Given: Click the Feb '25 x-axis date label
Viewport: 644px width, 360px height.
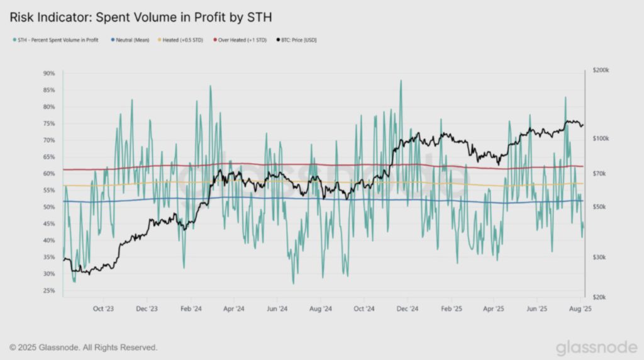Looking at the screenshot, I should point(451,309).
